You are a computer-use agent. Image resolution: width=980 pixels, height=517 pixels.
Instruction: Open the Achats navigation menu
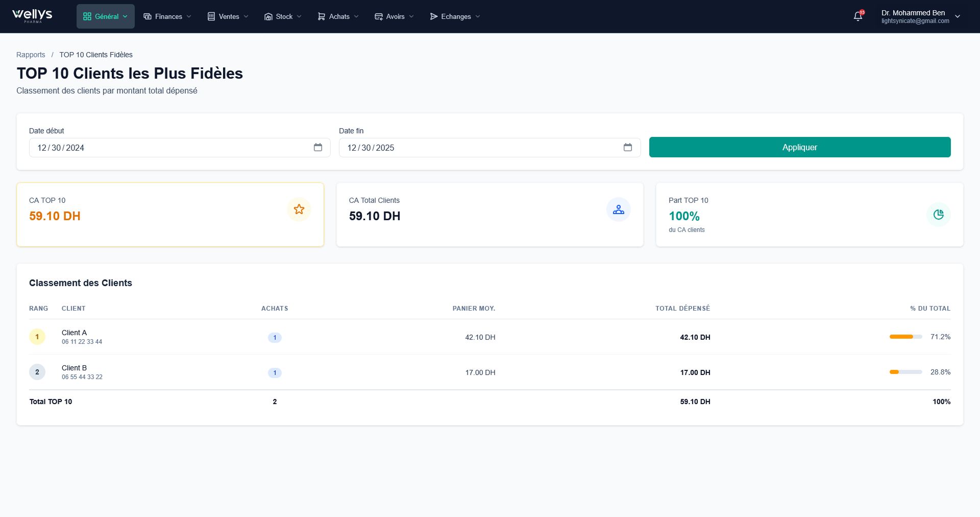pos(338,16)
